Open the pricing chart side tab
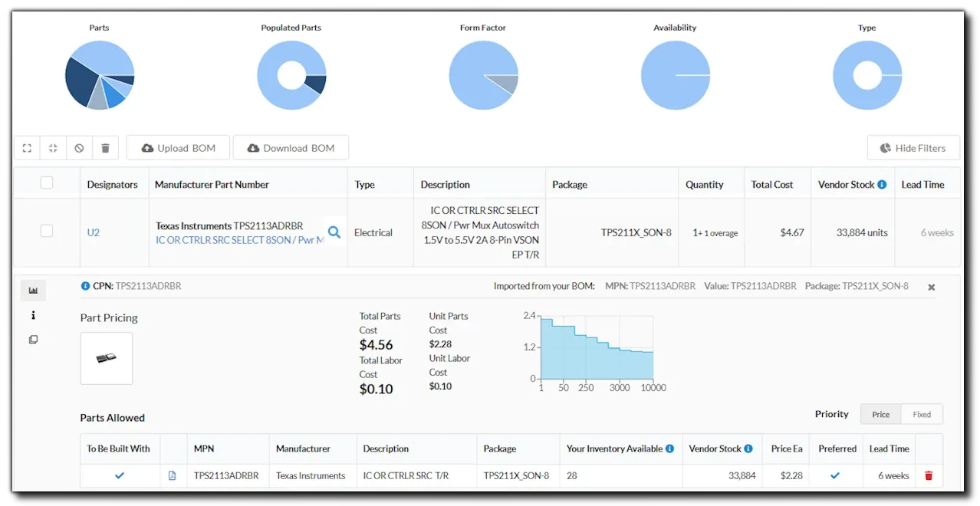This screenshot has width=980, height=506. click(33, 291)
